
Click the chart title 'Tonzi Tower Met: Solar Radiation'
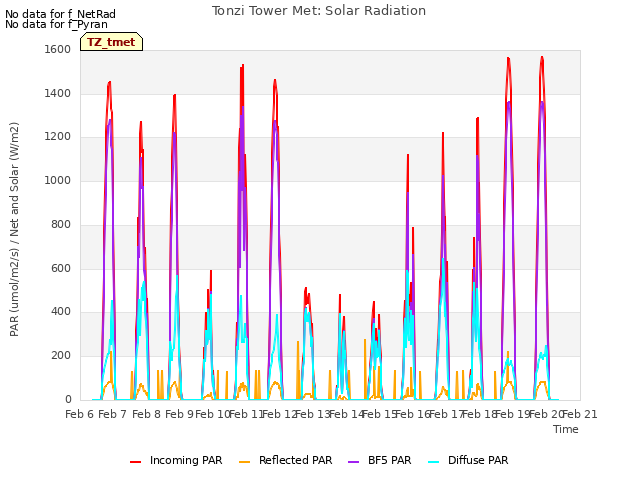pyautogui.click(x=319, y=11)
